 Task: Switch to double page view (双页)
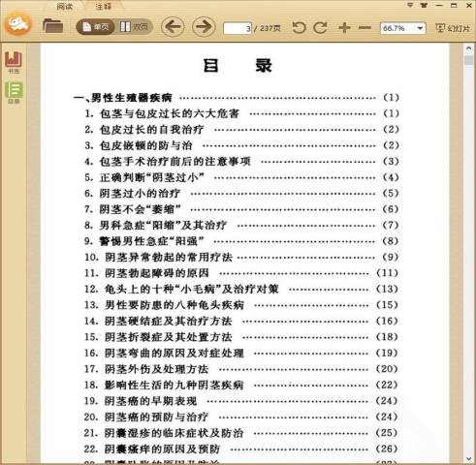tap(134, 27)
